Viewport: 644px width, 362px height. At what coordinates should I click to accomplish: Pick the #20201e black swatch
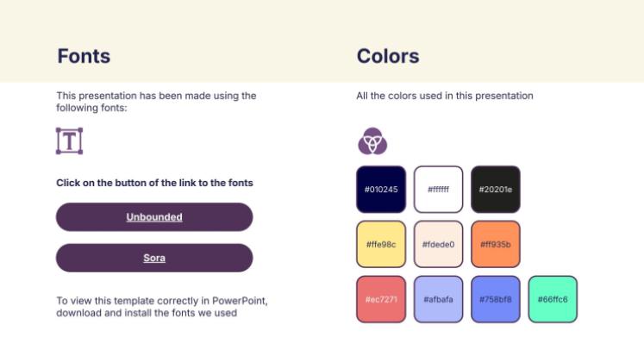click(496, 189)
